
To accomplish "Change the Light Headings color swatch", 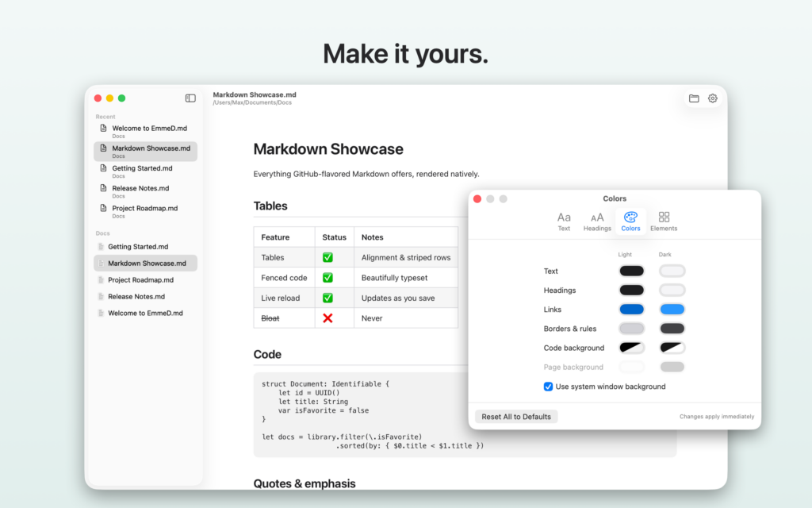I will (x=631, y=291).
